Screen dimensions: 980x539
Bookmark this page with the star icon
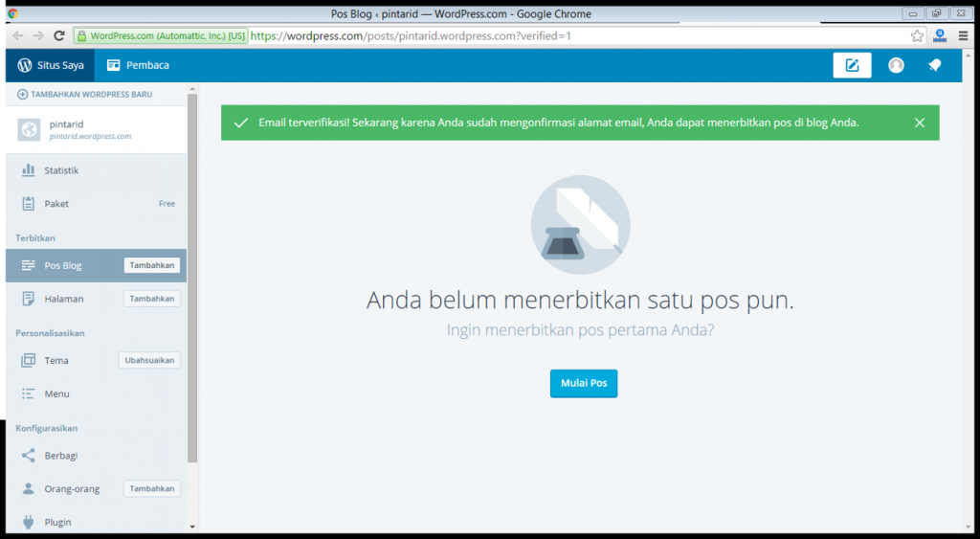point(917,35)
